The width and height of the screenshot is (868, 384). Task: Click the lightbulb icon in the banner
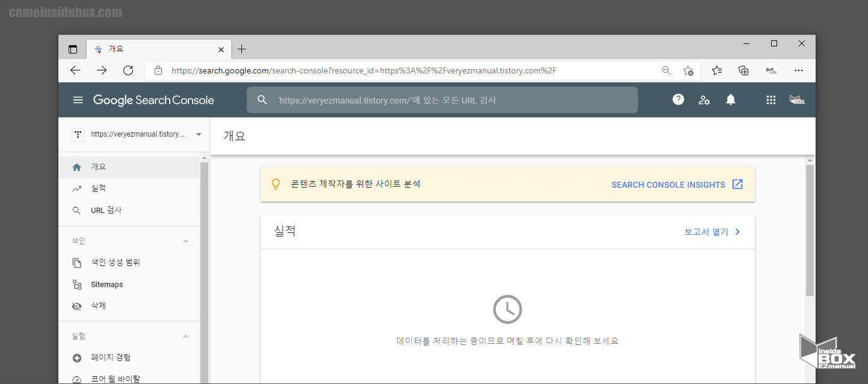(276, 184)
